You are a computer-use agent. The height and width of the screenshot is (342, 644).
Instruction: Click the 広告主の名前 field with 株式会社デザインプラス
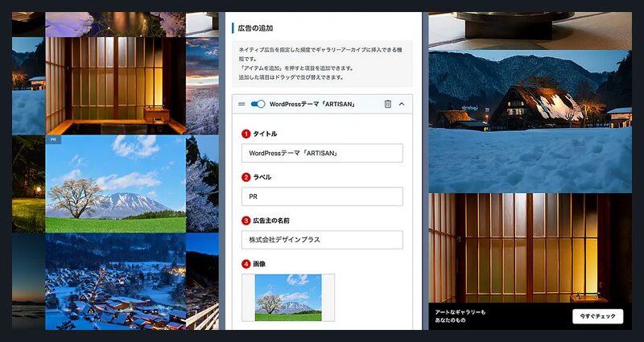(x=322, y=240)
